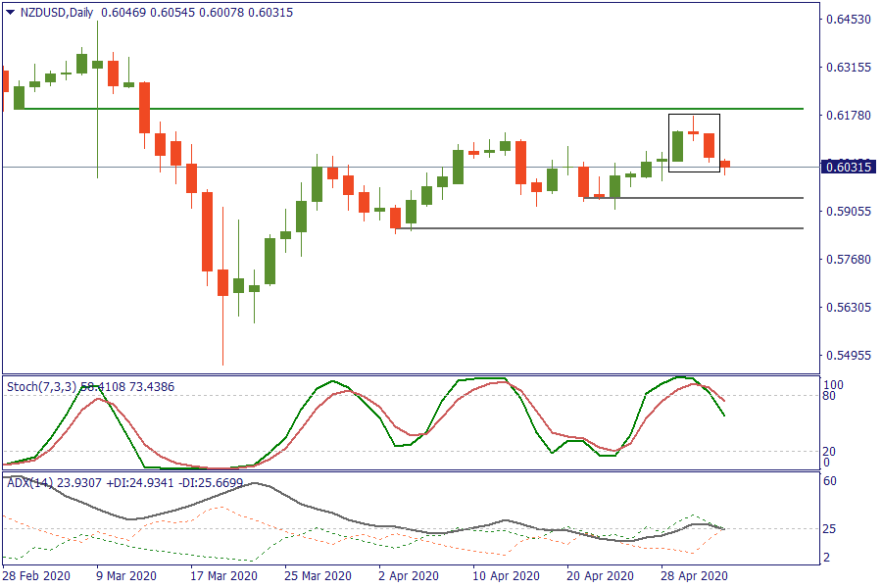Click the NZDUSD,Daily chart title text
Viewport: 882px width, 588px height.
click(x=57, y=13)
